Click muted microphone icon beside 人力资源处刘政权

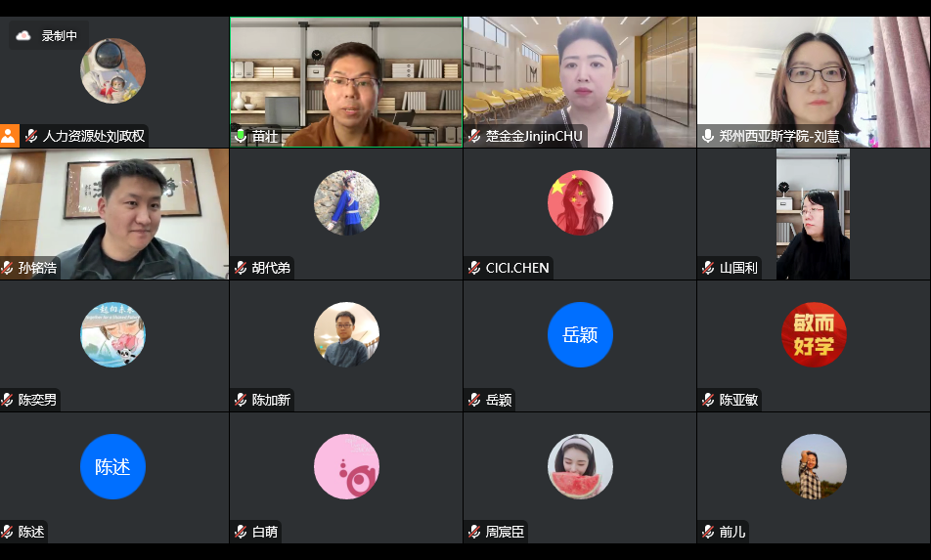(x=31, y=136)
